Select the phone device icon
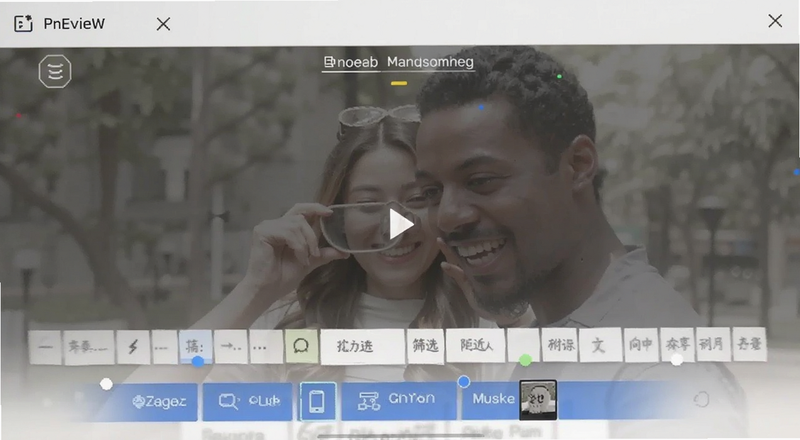This screenshot has height=440, width=800. 317,401
